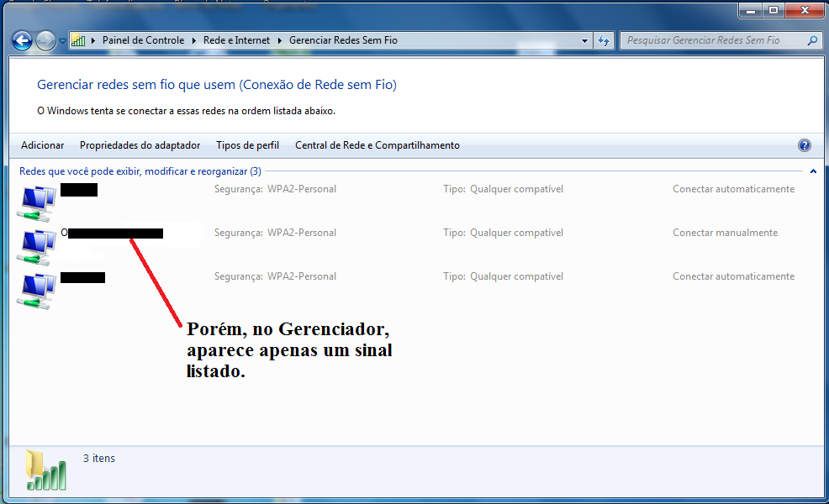829x504 pixels.
Task: Go back with the blue Back arrow
Action: pos(22,40)
